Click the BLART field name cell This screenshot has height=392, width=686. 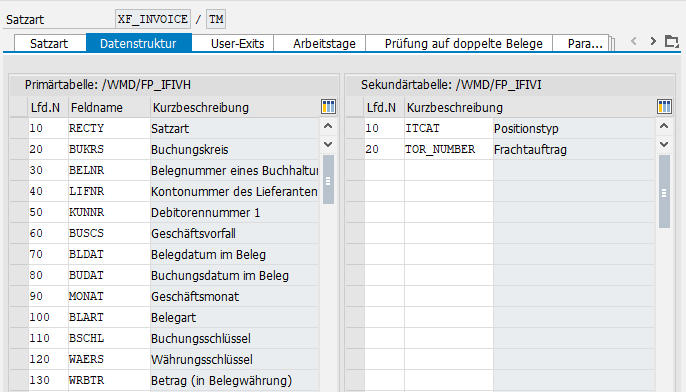coord(108,317)
